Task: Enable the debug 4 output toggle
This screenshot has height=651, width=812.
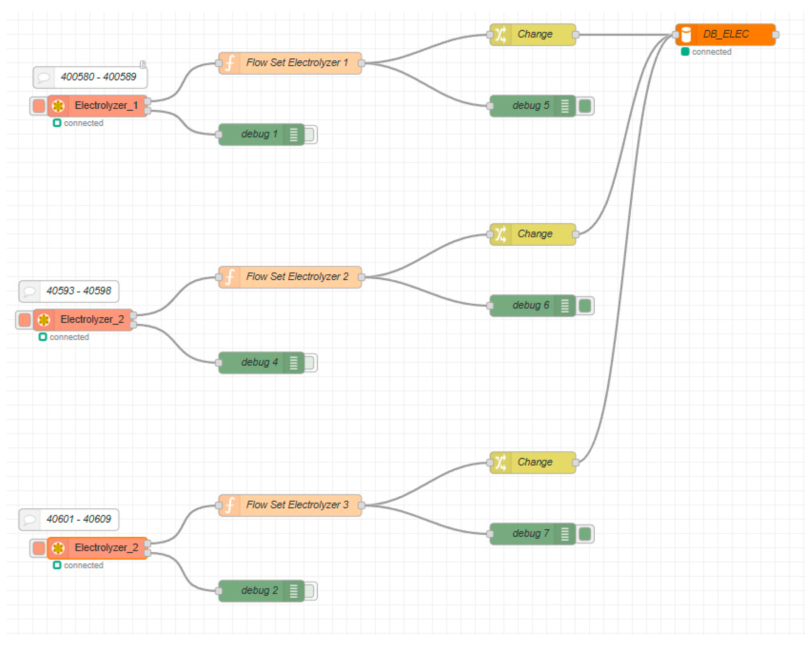Action: click(x=310, y=363)
